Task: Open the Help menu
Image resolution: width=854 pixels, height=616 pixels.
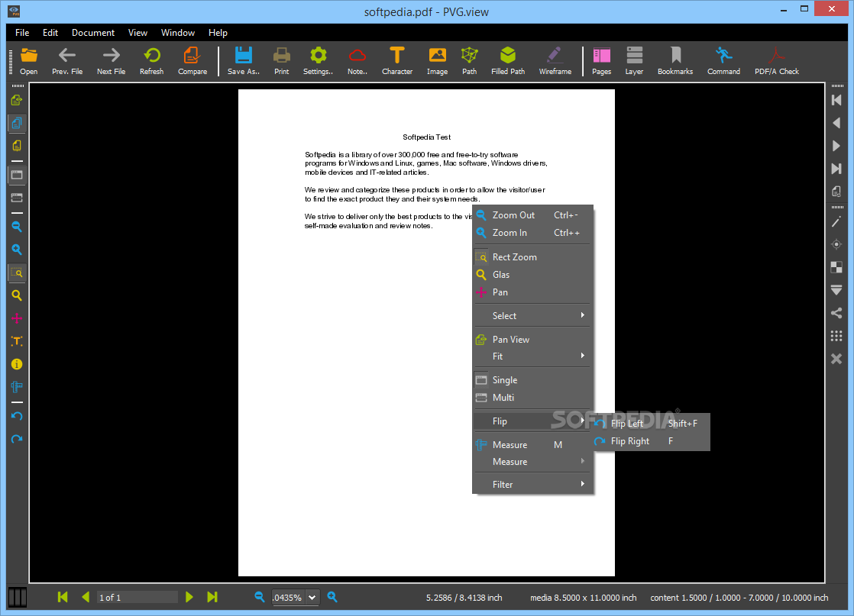Action: pyautogui.click(x=218, y=33)
